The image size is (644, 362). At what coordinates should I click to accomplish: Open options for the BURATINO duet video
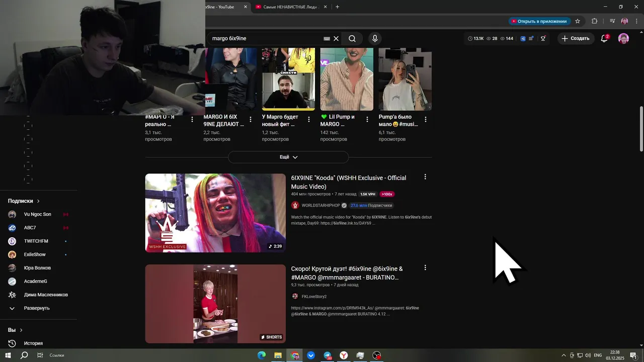[x=425, y=268]
